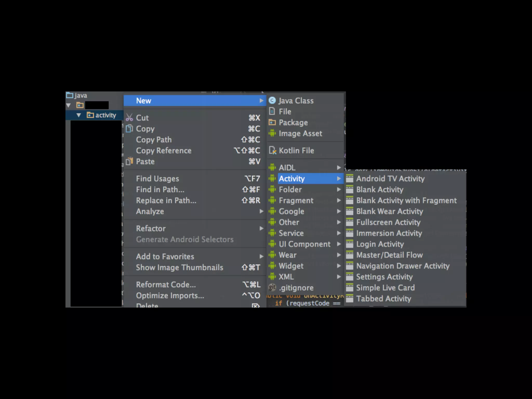This screenshot has height=399, width=532.
Task: Choose Find Usages menu entry
Action: [x=157, y=178]
